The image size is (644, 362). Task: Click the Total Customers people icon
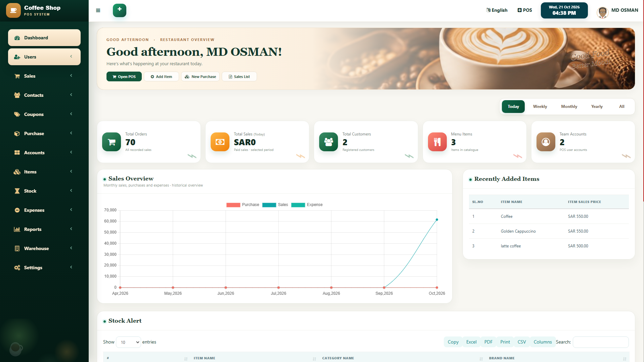(x=329, y=142)
